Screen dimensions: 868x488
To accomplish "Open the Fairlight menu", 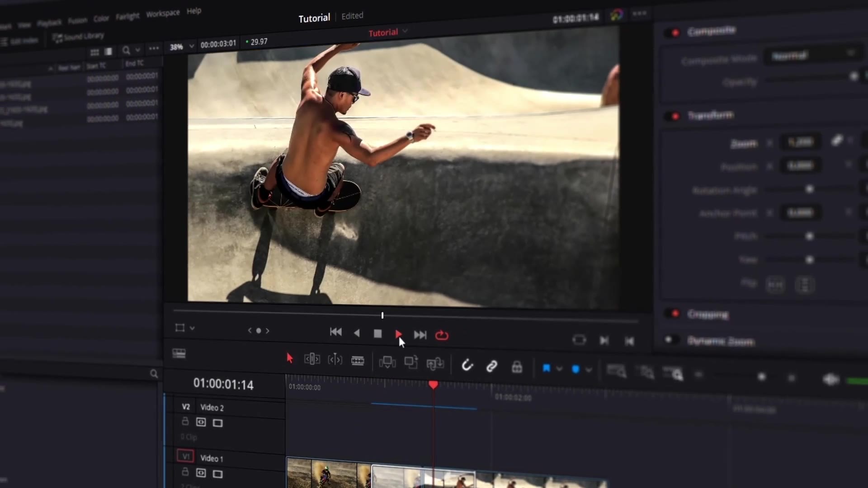I will (x=127, y=16).
